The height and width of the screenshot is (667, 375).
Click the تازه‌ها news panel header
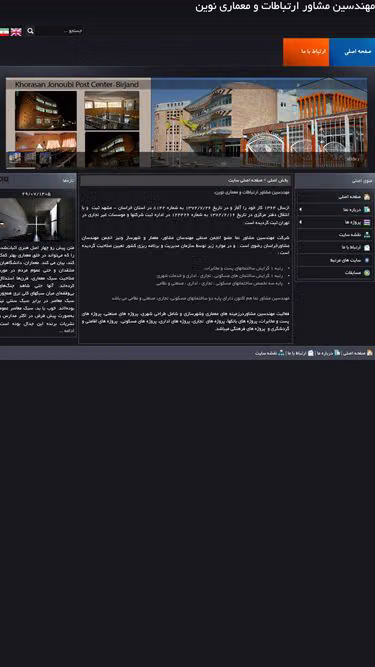click(x=38, y=181)
